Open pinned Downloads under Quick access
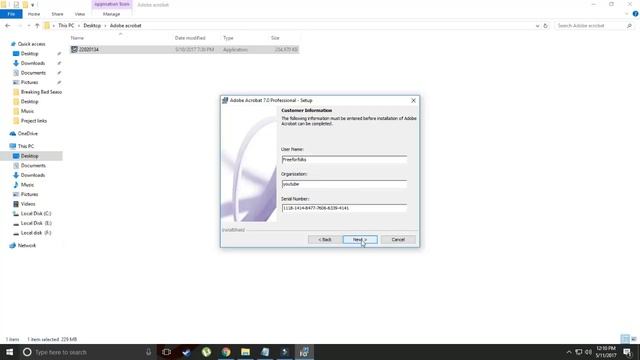640x360 pixels. click(33, 63)
